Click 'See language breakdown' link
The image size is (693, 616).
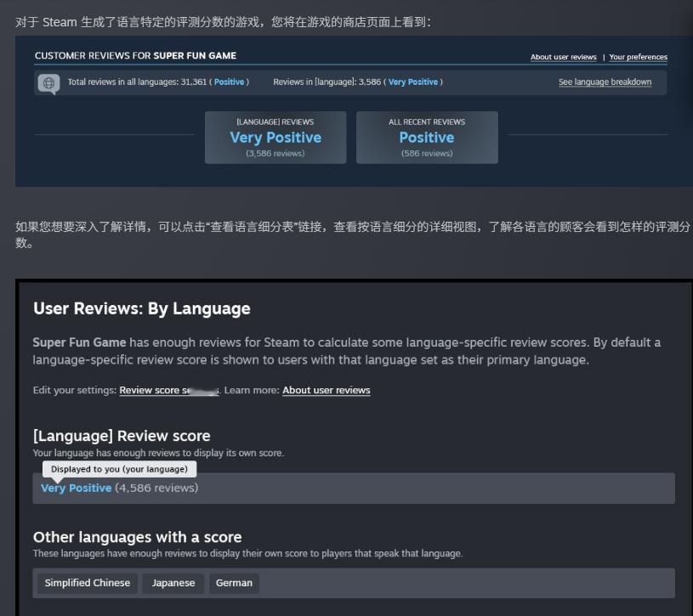coord(605,82)
